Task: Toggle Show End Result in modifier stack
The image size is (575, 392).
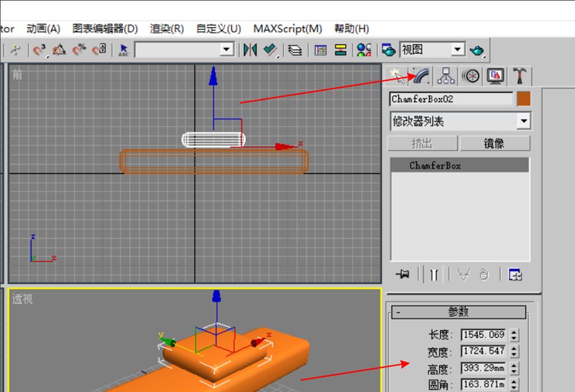Action: pos(434,275)
